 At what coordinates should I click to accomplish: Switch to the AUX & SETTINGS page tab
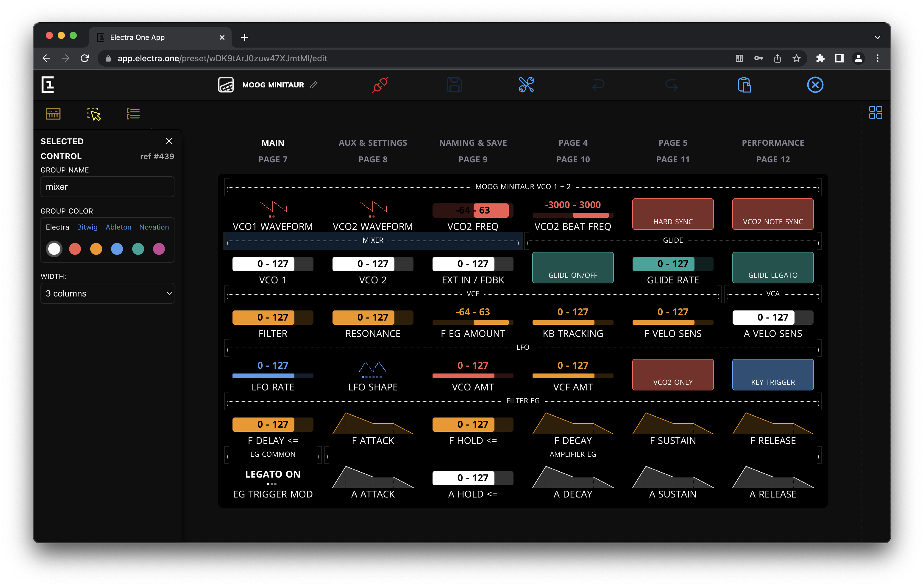(x=373, y=143)
